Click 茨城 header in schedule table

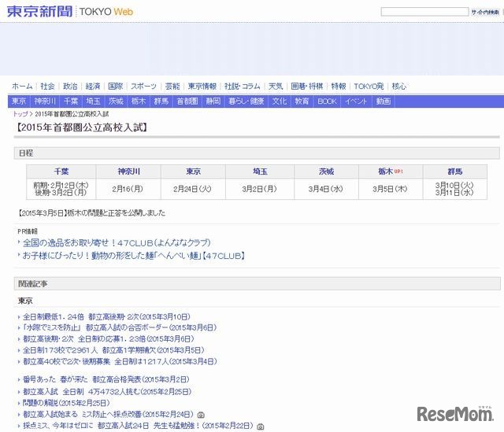[326, 172]
